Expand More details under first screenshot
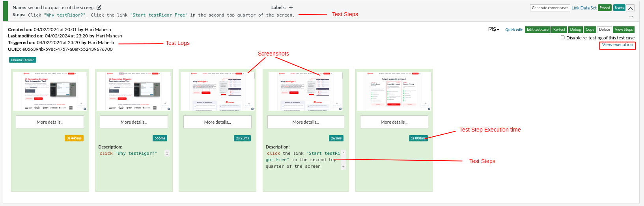The image size is (644, 206). tap(50, 122)
